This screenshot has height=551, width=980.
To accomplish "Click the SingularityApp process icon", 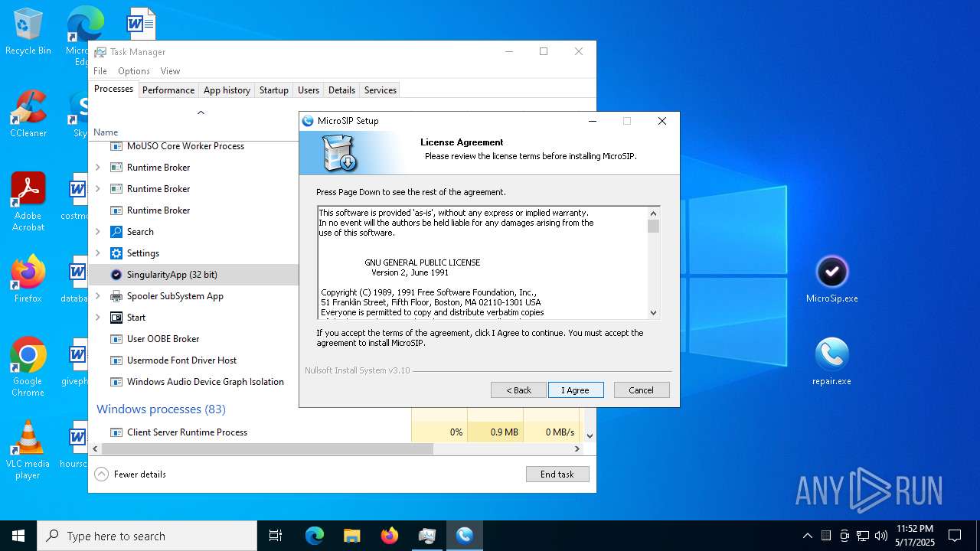I will pyautogui.click(x=116, y=275).
